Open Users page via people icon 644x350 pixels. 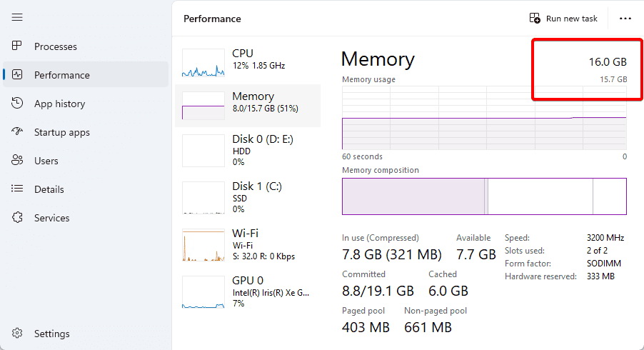tap(18, 161)
